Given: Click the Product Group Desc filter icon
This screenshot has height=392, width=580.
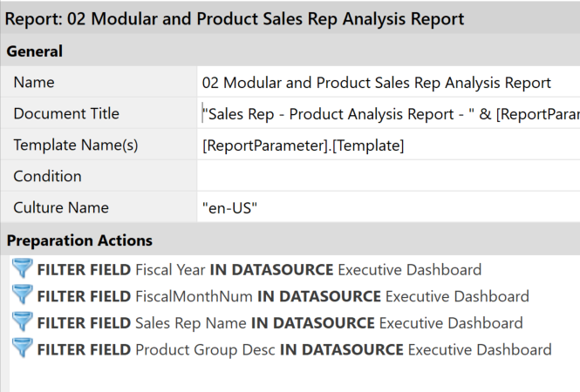Looking at the screenshot, I should tap(24, 349).
